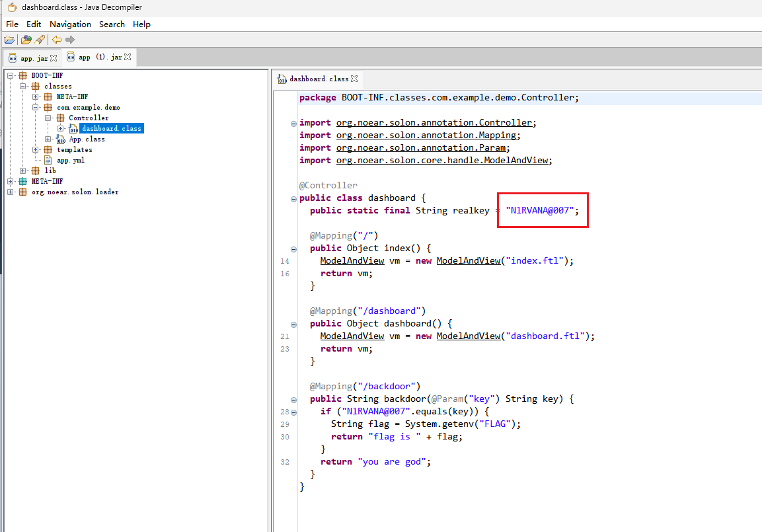
Task: Go forward with the right arrow icon
Action: pyautogui.click(x=70, y=40)
